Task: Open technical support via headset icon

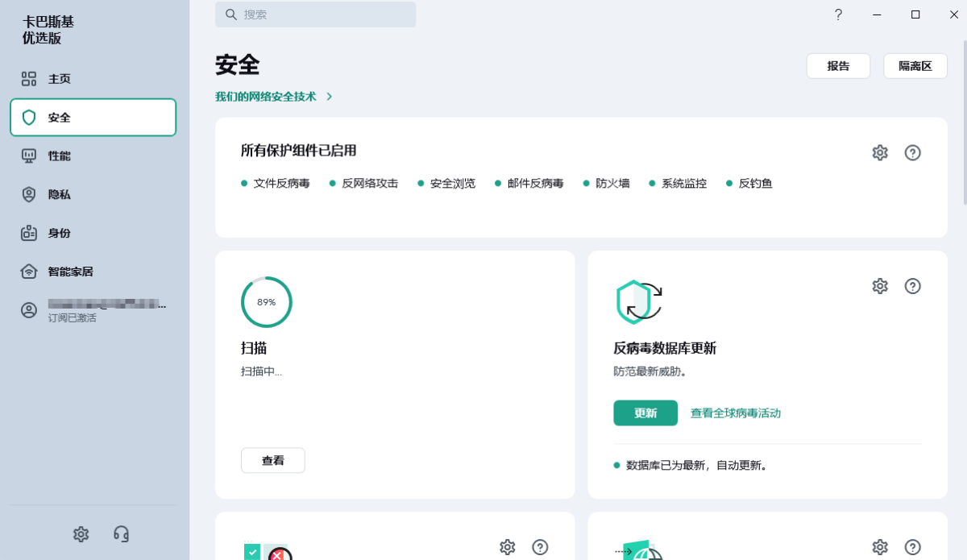Action: click(x=121, y=533)
